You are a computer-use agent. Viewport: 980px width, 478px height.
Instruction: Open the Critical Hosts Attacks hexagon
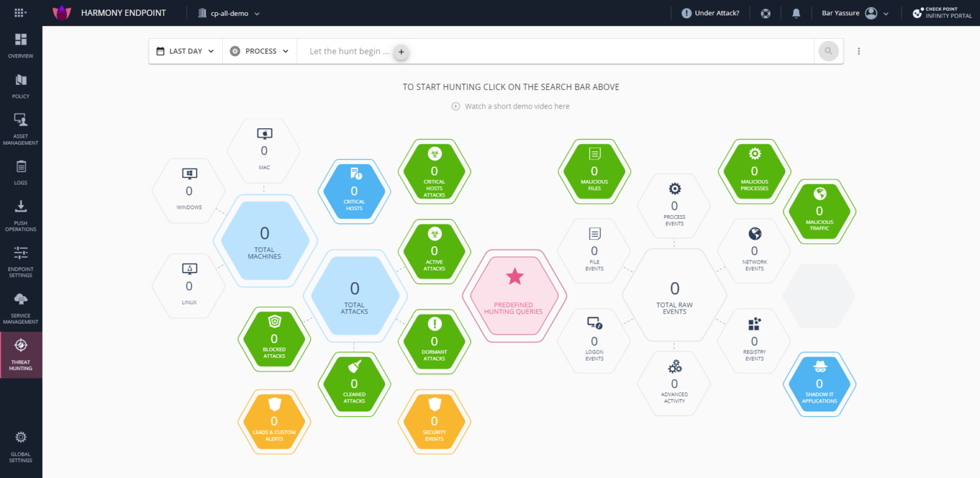pyautogui.click(x=434, y=171)
